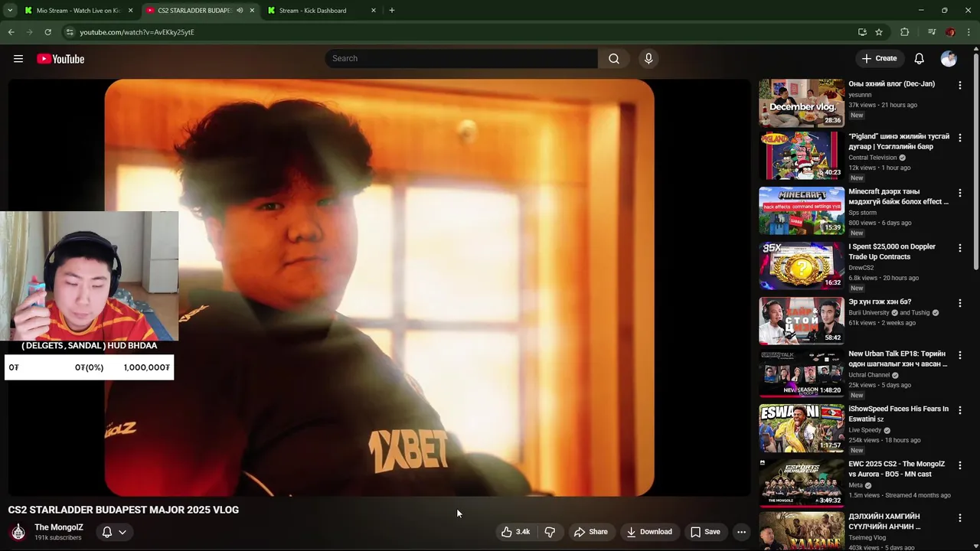The height and width of the screenshot is (551, 980).
Task: Start voice search with microphone icon
Action: tap(648, 58)
